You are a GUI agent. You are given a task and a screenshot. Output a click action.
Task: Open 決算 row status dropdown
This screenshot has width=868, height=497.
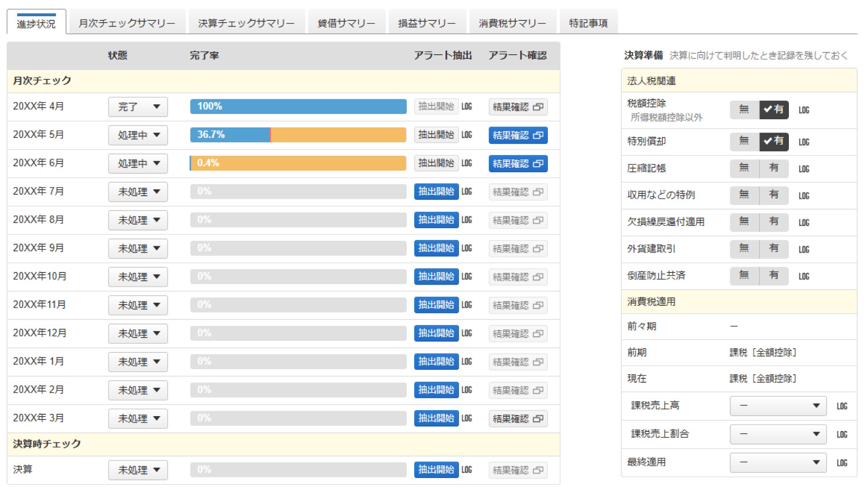click(x=138, y=470)
